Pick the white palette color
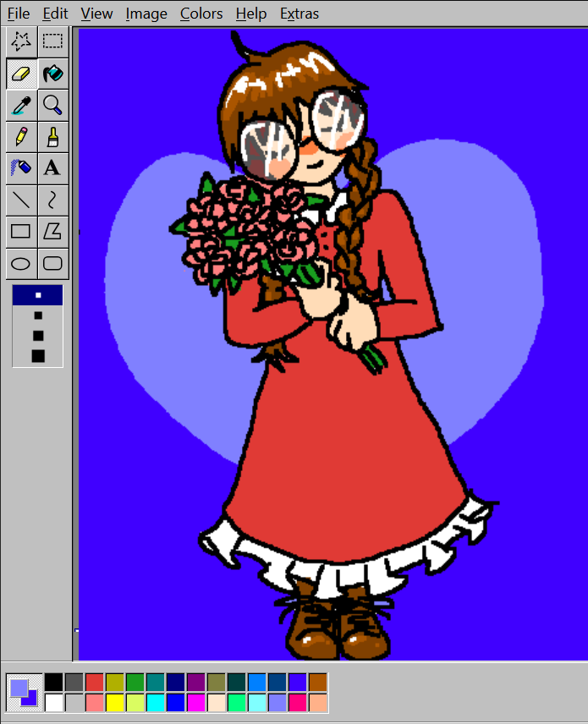The image size is (588, 724). click(53, 703)
